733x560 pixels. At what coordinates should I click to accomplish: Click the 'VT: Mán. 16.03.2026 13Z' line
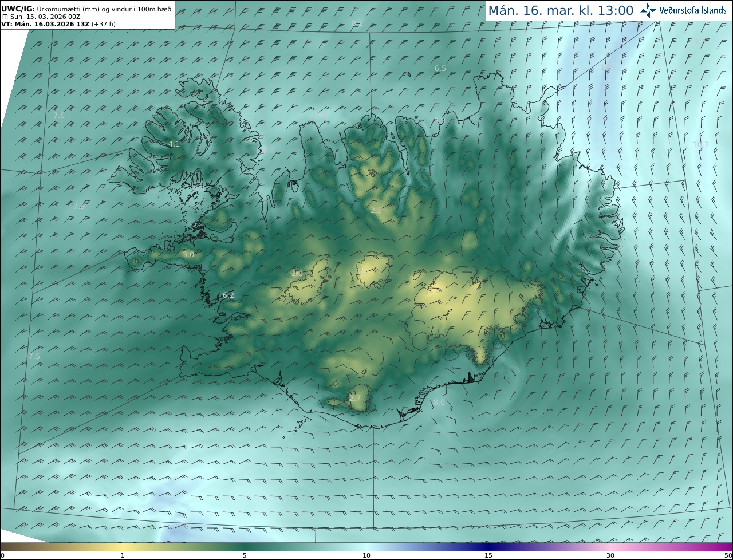58,24
